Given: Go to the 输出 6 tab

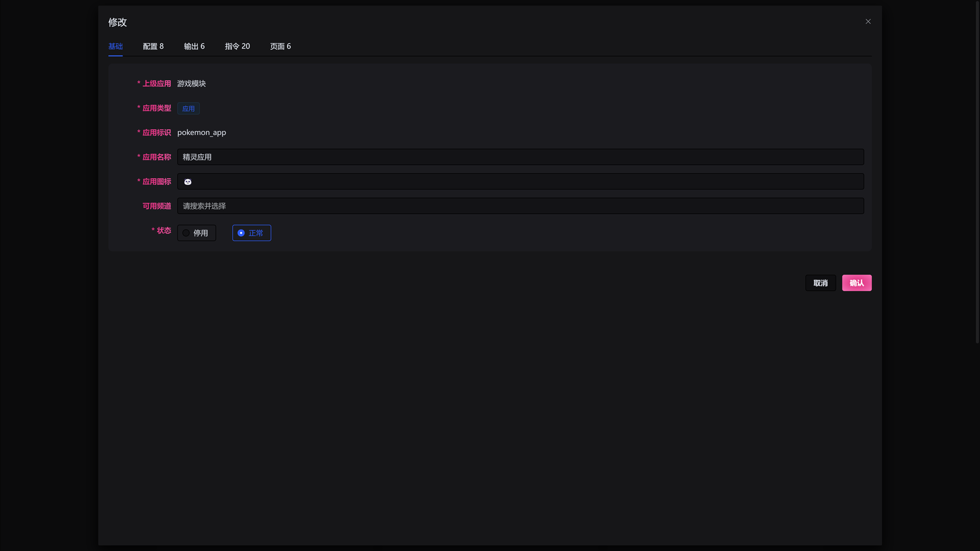Looking at the screenshot, I should pos(194,46).
